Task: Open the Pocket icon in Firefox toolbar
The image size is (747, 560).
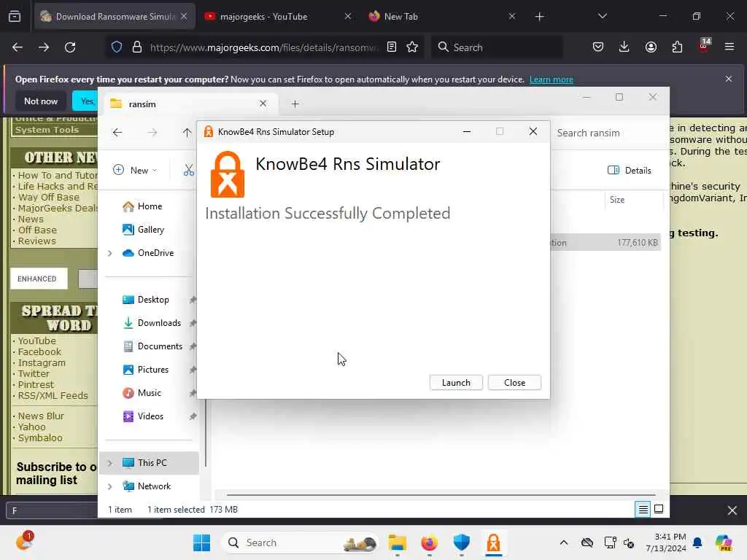Action: point(598,47)
